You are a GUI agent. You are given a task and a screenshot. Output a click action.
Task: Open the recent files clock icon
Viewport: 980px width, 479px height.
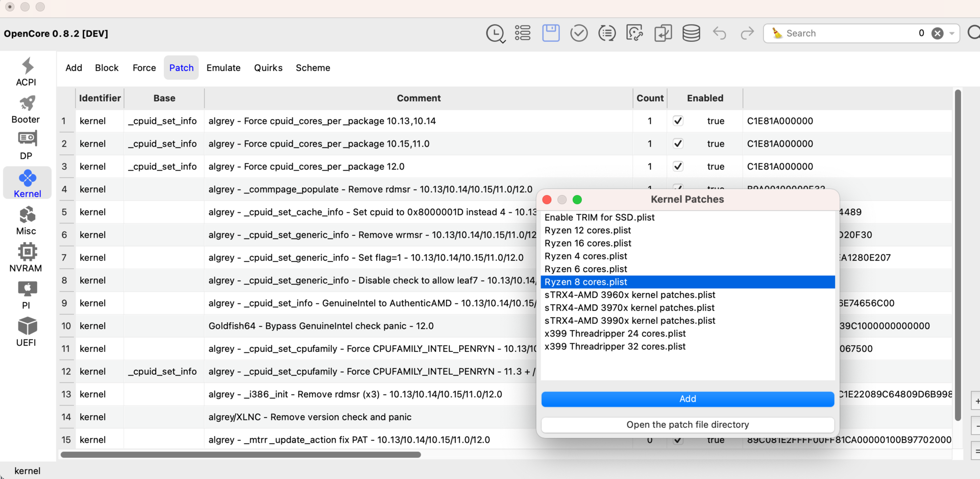(495, 33)
